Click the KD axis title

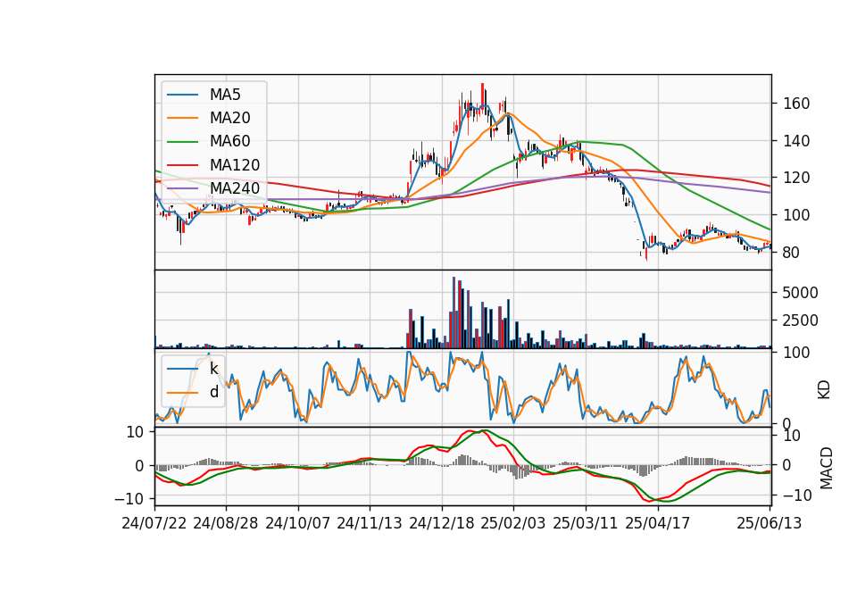pyautogui.click(x=824, y=390)
